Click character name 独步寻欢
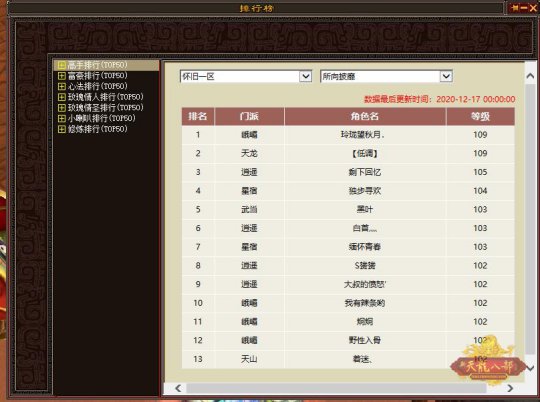540x402 pixels. (365, 191)
